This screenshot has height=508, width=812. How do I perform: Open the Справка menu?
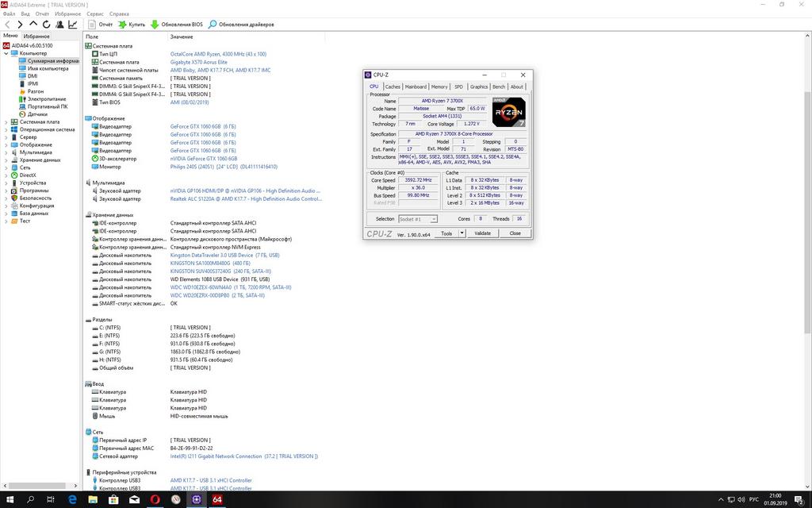(x=119, y=14)
